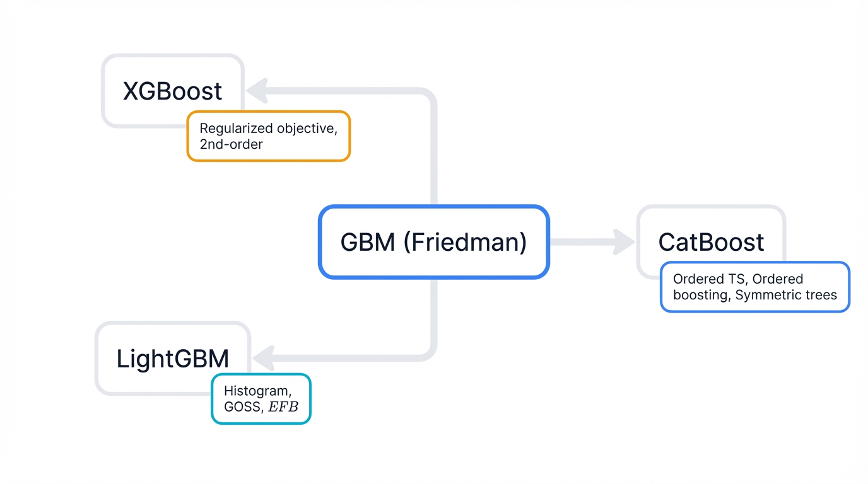Click the blue-bordered CatBoost annotation box
Screen dimensions: 868x484
(x=754, y=287)
